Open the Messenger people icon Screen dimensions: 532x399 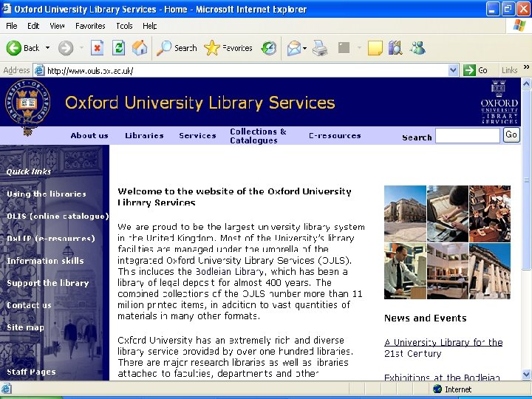(x=417, y=48)
